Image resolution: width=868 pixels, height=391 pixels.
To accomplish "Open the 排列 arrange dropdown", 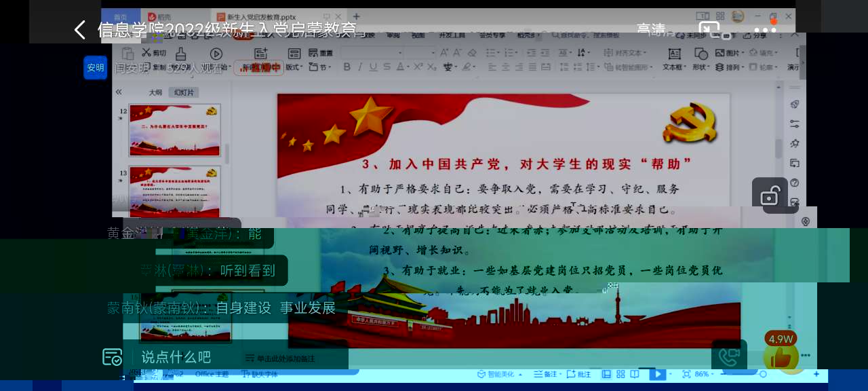I will tap(730, 67).
